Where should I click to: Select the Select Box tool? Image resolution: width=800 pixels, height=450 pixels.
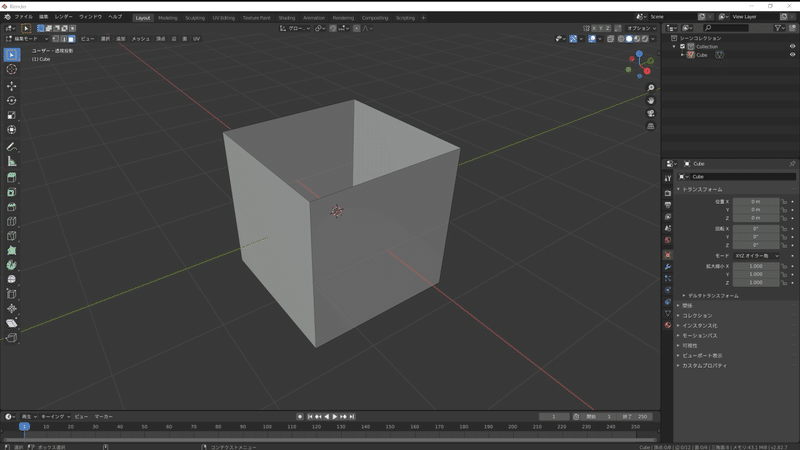coord(12,55)
